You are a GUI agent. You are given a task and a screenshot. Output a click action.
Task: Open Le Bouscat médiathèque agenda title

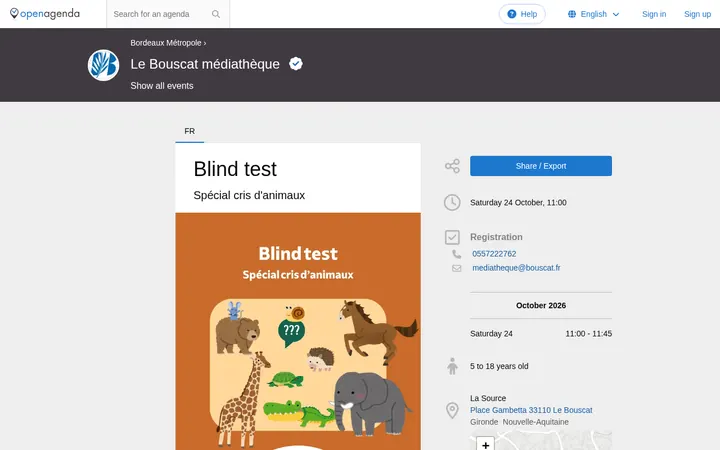pyautogui.click(x=205, y=64)
